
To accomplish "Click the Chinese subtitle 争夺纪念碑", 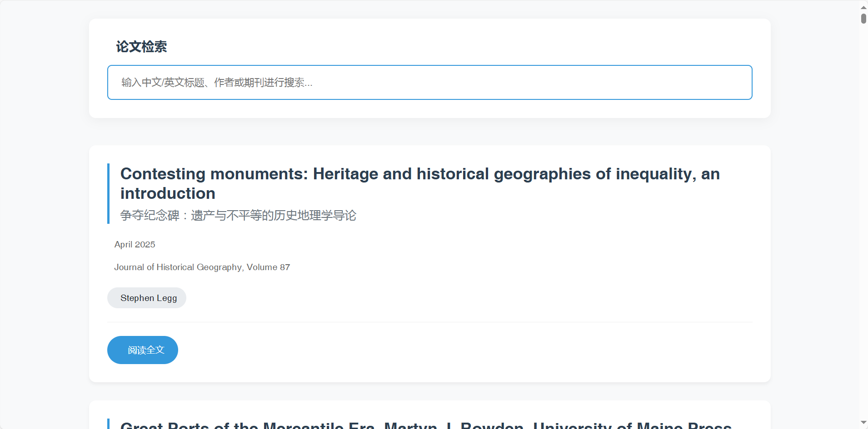I will [238, 215].
